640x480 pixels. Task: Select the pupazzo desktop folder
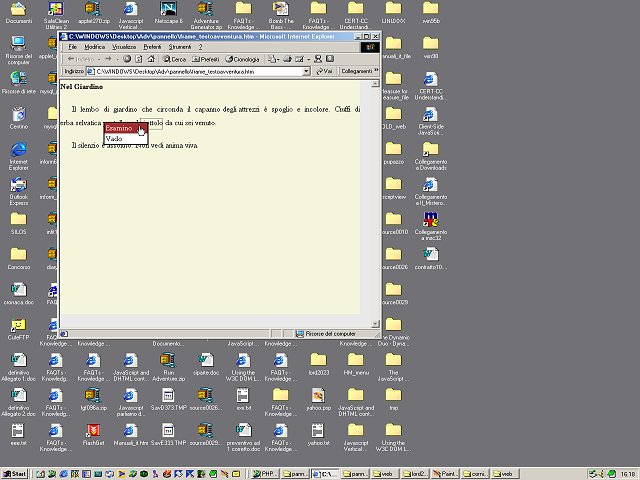(393, 153)
